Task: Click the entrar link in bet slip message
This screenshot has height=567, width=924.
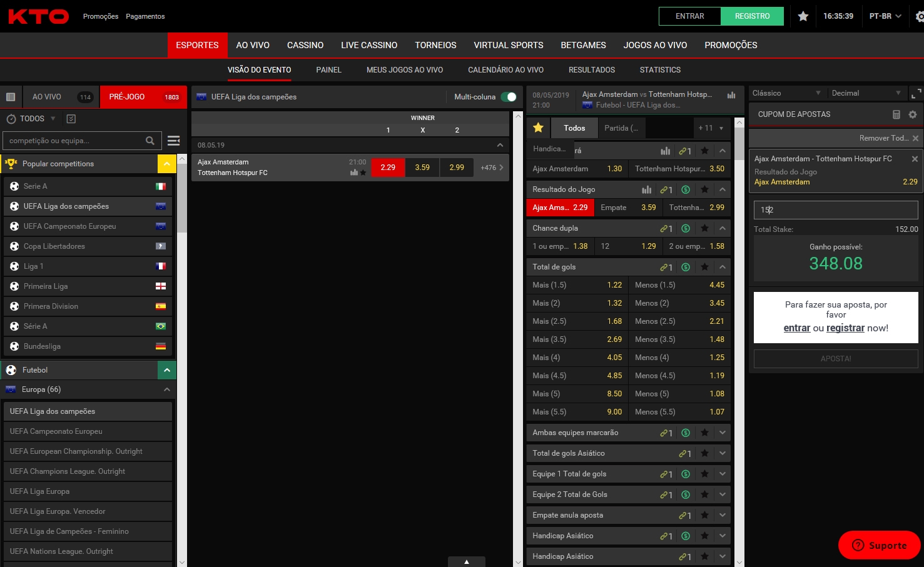Action: [x=797, y=328]
